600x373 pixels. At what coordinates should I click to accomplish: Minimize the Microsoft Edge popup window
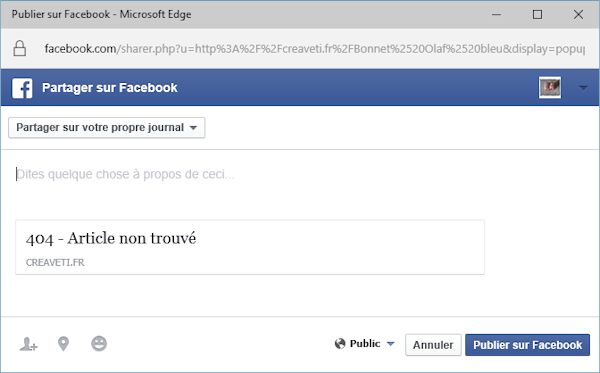pyautogui.click(x=497, y=15)
